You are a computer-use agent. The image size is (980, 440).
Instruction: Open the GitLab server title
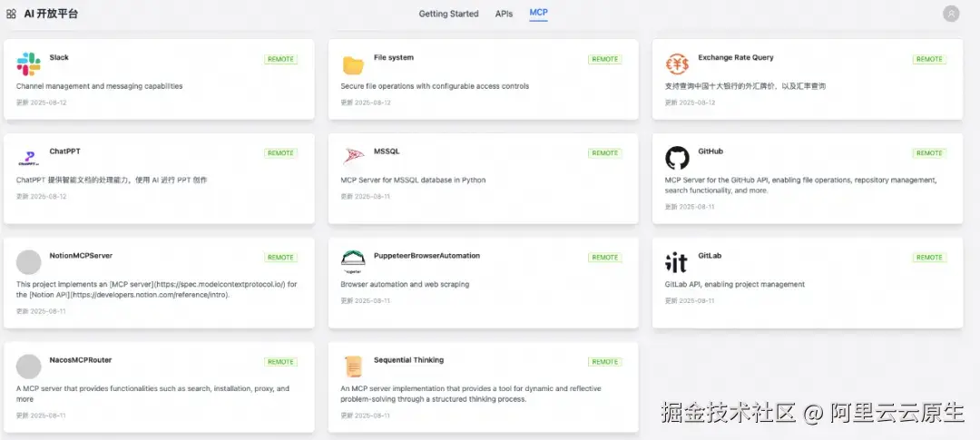coord(710,256)
